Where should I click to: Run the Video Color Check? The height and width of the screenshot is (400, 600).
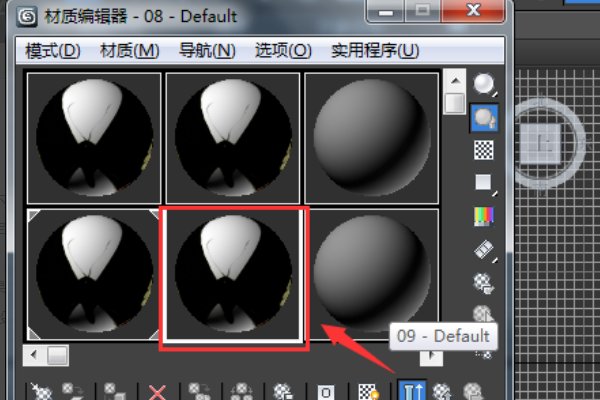click(484, 217)
